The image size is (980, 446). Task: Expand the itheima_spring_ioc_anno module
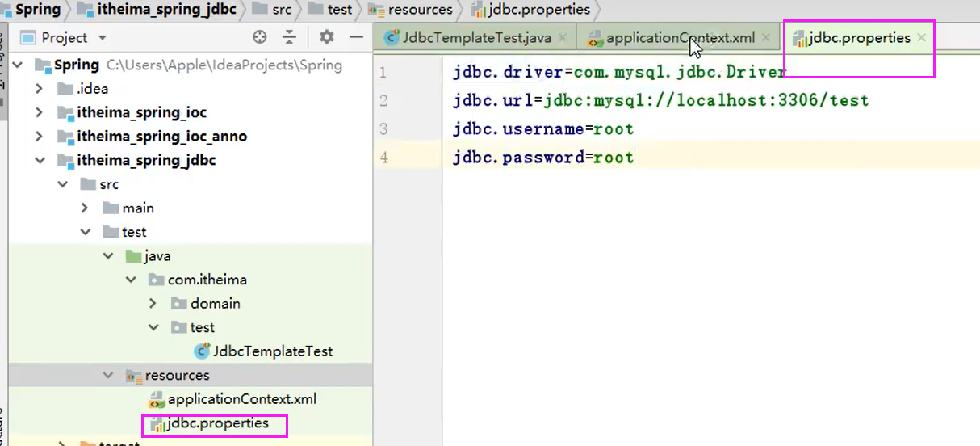pyautogui.click(x=39, y=137)
